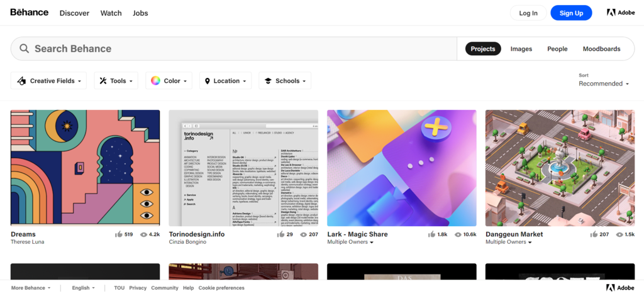Image resolution: width=644 pixels, height=294 pixels.
Task: Open the Schools filter dropdown
Action: point(285,81)
